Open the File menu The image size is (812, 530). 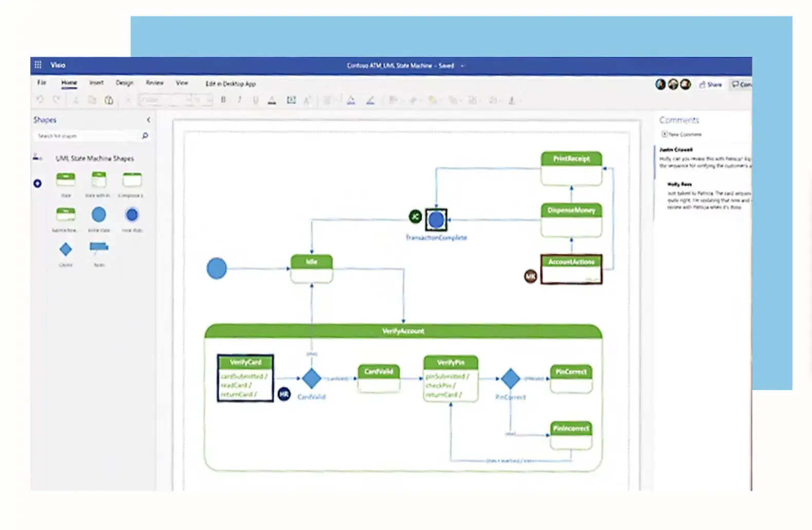tap(42, 82)
